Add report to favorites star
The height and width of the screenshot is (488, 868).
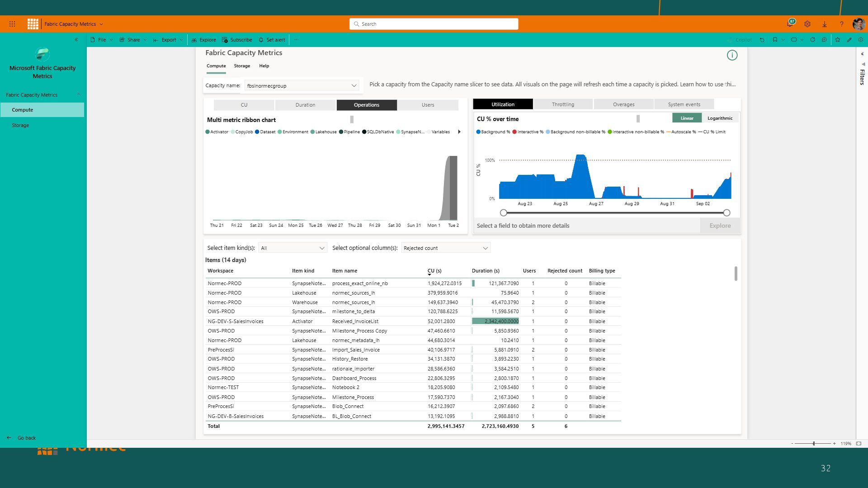click(837, 40)
